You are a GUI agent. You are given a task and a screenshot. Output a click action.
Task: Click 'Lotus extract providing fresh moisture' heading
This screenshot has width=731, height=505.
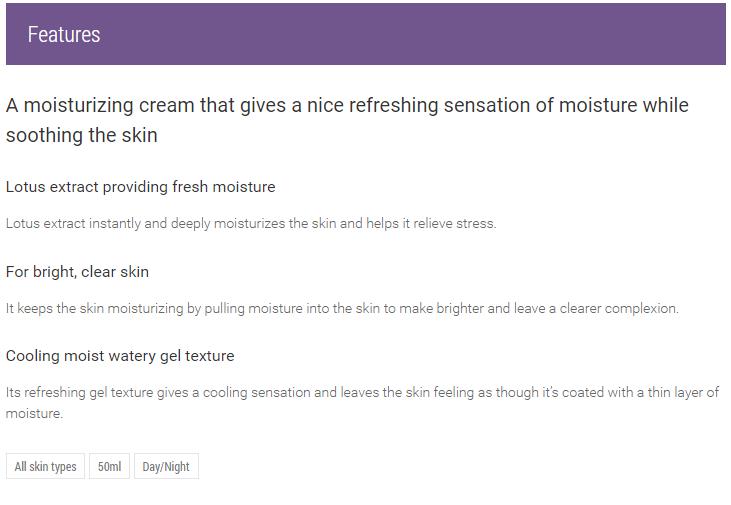(140, 187)
